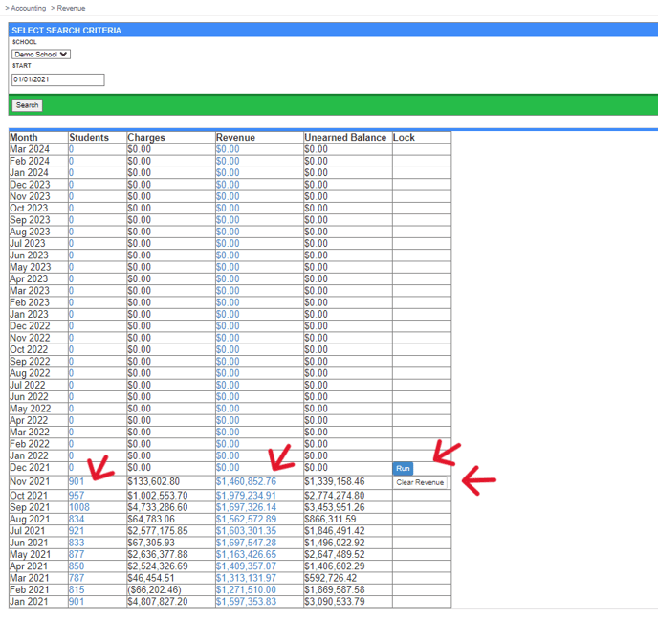Select Nov 2021 unearned balance $1,339,158.46
This screenshot has height=644, width=658.
[x=335, y=482]
